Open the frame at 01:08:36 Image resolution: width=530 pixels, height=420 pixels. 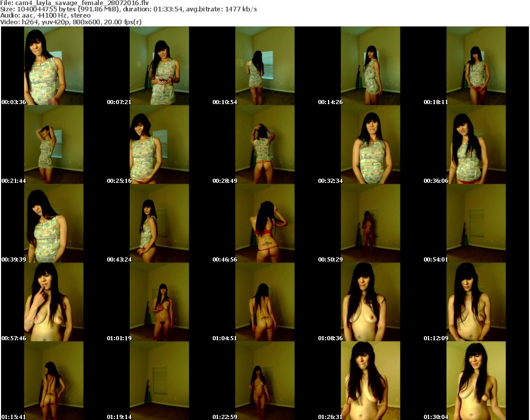pos(370,302)
